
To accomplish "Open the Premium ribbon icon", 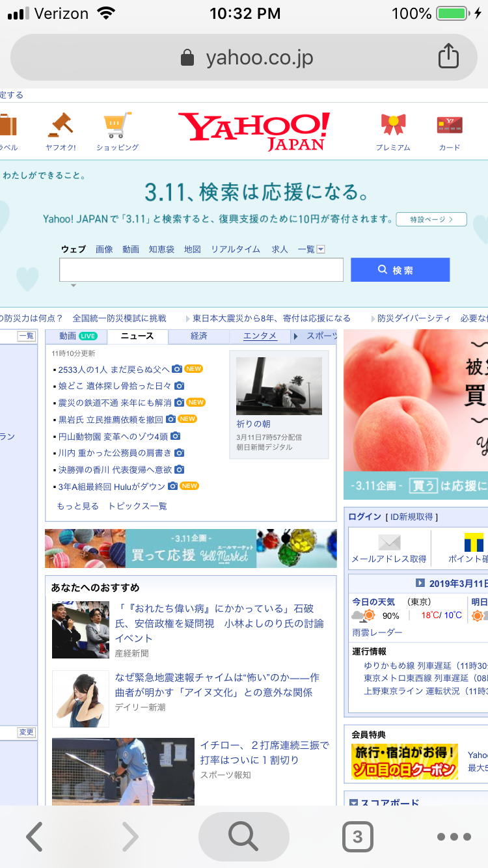I will (393, 124).
